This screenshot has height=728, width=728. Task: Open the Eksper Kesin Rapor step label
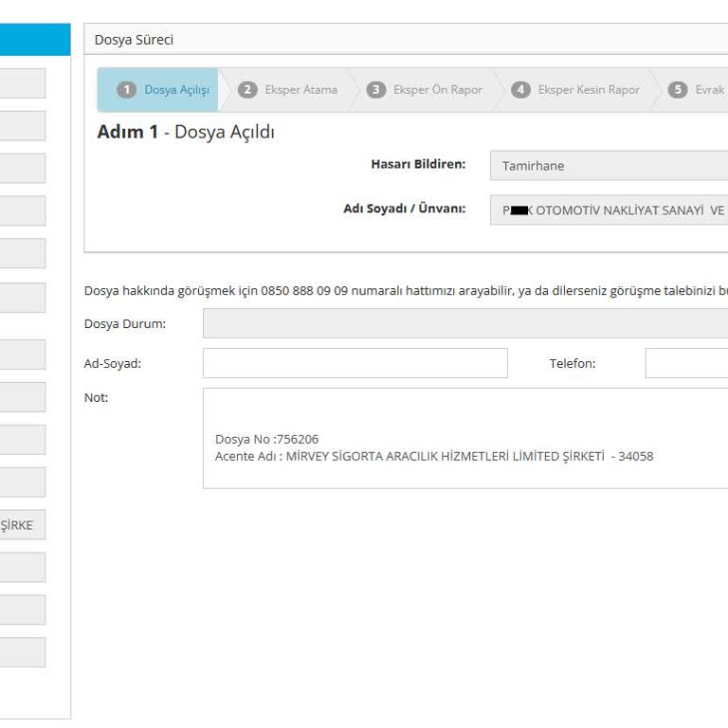[588, 90]
